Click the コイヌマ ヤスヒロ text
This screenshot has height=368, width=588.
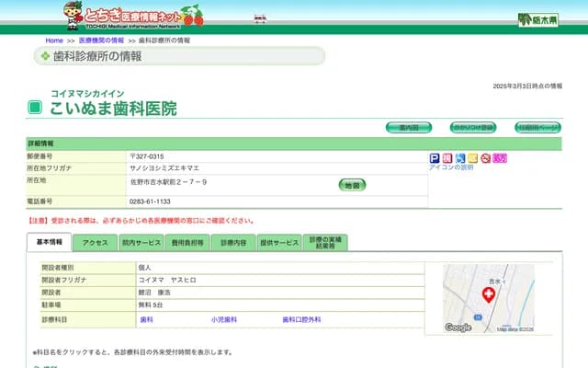click(x=167, y=280)
